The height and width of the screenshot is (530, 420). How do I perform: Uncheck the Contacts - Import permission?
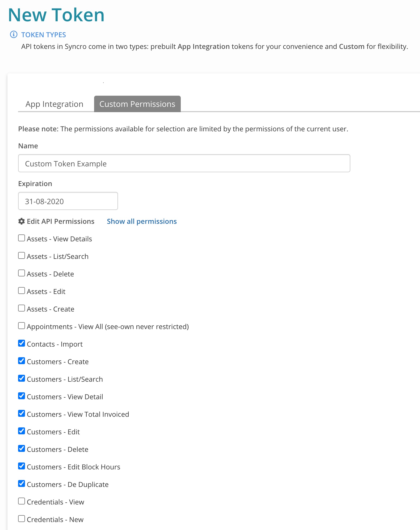pos(22,343)
